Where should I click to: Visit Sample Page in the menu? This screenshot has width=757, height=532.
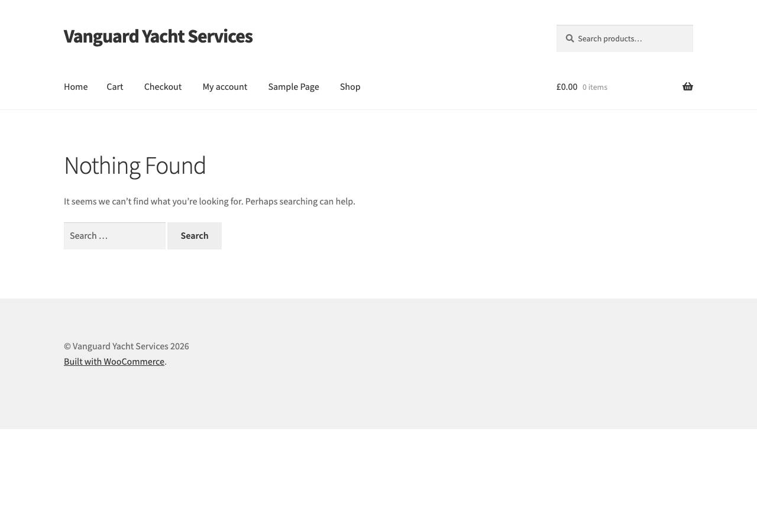(x=293, y=87)
